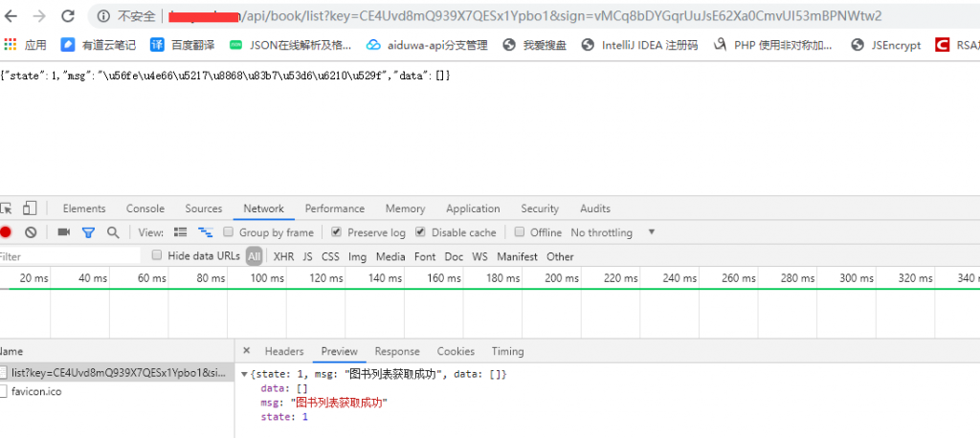Clear the network log

point(31,232)
